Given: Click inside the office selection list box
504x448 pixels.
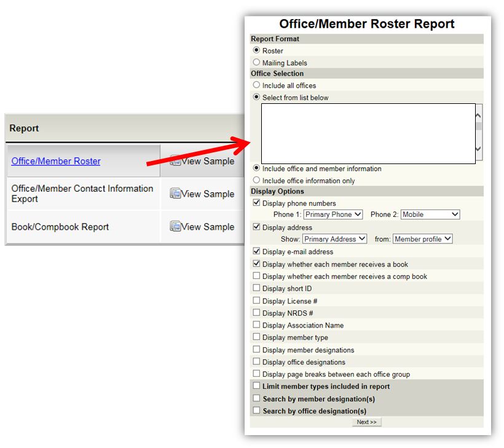Looking at the screenshot, I should 368,133.
